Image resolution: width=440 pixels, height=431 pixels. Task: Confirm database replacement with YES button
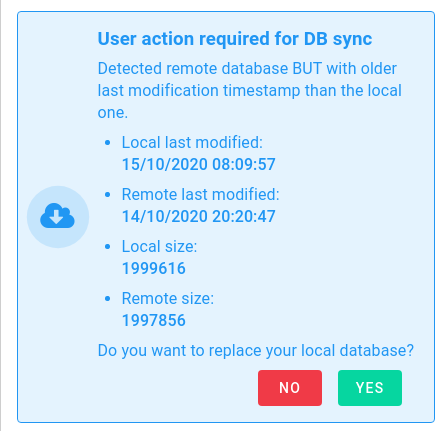pyautogui.click(x=370, y=388)
